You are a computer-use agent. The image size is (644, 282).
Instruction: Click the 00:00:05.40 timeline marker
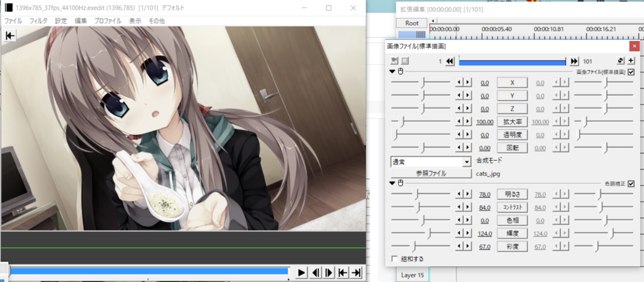click(x=497, y=30)
